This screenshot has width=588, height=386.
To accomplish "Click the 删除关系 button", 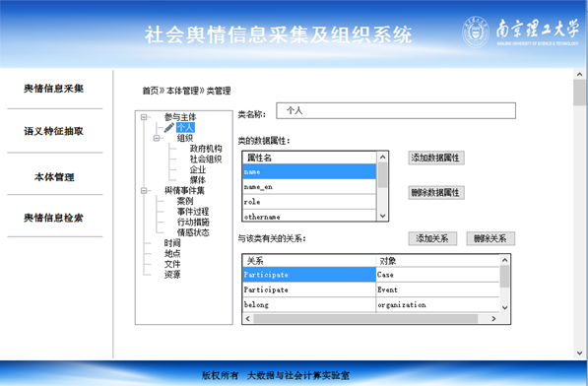I will [490, 238].
